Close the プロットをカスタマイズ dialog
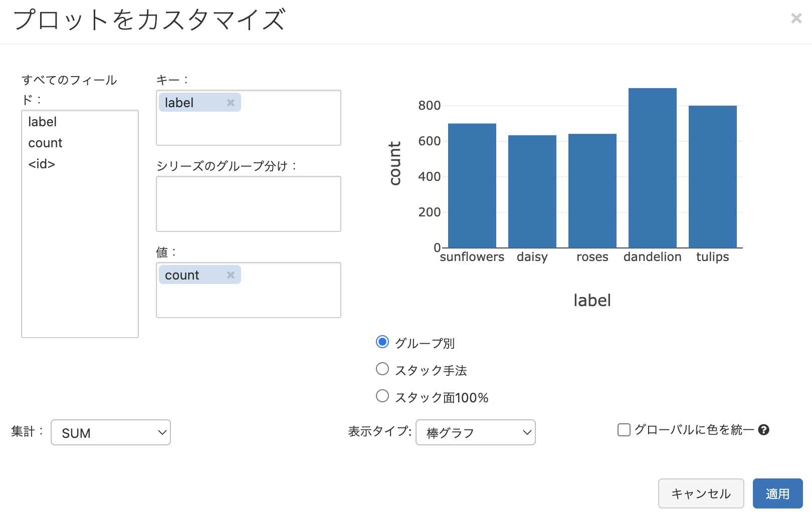Viewport: 812px width, 522px height. pos(796,18)
